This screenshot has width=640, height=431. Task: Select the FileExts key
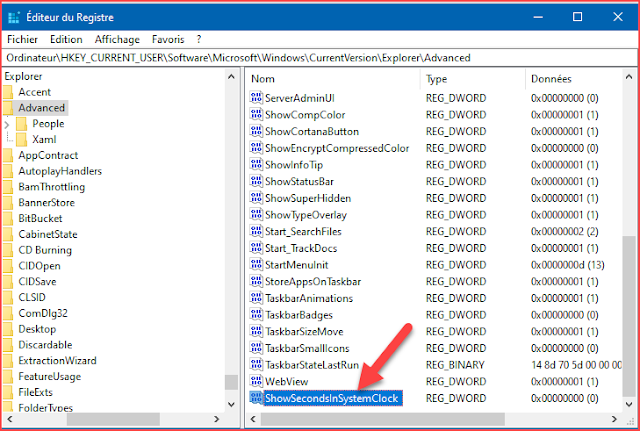point(36,393)
